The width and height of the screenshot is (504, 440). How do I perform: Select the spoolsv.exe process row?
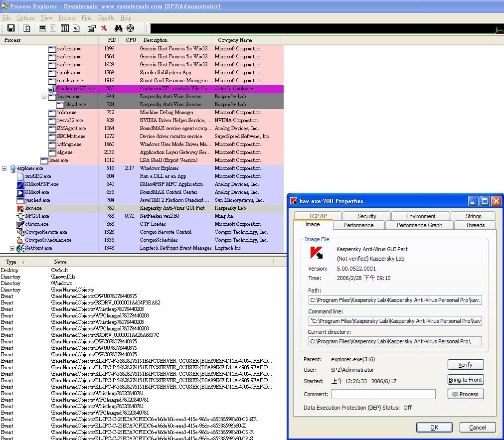tap(142, 73)
